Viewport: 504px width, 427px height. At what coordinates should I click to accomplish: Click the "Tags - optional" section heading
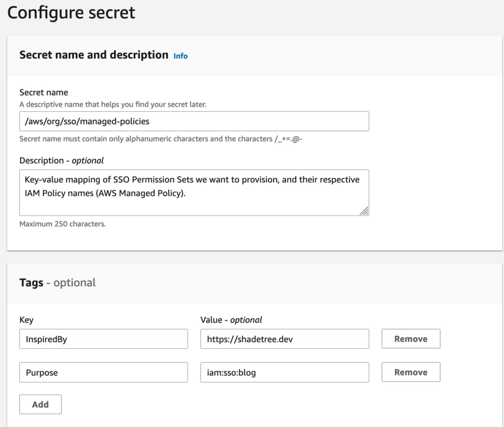pyautogui.click(x=58, y=283)
